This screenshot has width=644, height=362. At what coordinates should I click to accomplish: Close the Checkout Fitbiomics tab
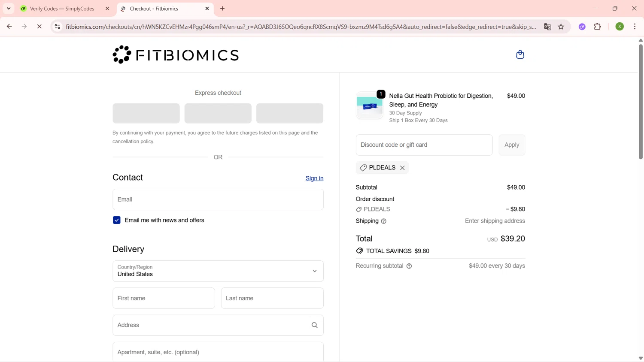point(207,9)
